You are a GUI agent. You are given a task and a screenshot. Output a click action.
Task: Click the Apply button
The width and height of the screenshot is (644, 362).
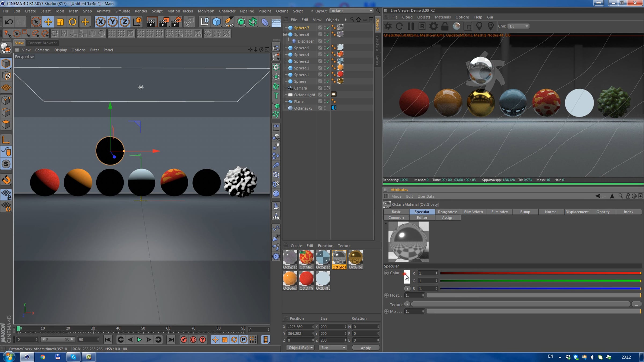coord(365,348)
